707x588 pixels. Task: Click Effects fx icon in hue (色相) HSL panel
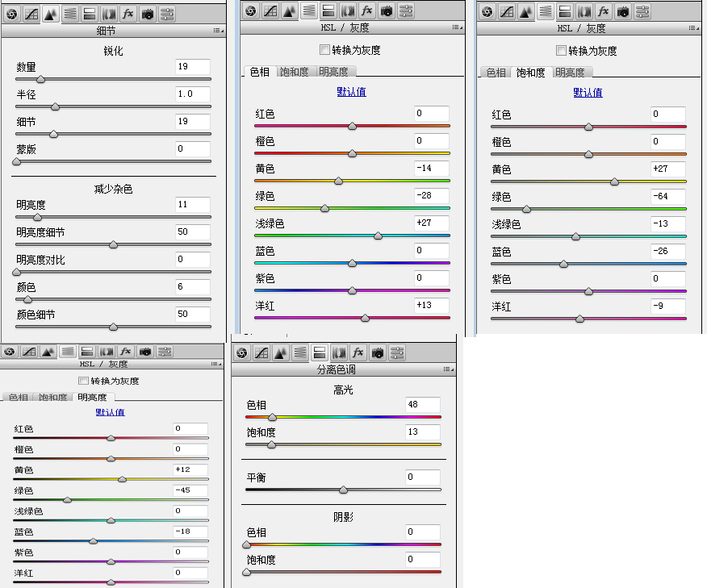(x=367, y=11)
